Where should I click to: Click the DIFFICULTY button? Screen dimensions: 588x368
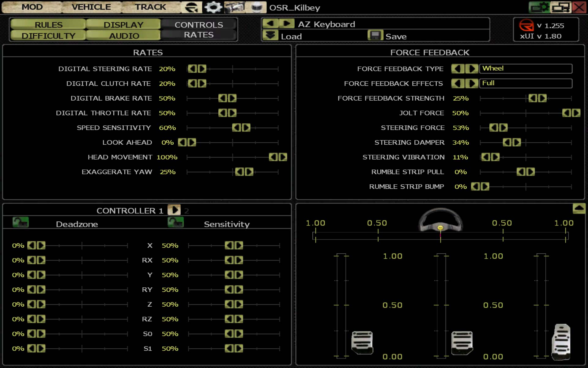(48, 36)
